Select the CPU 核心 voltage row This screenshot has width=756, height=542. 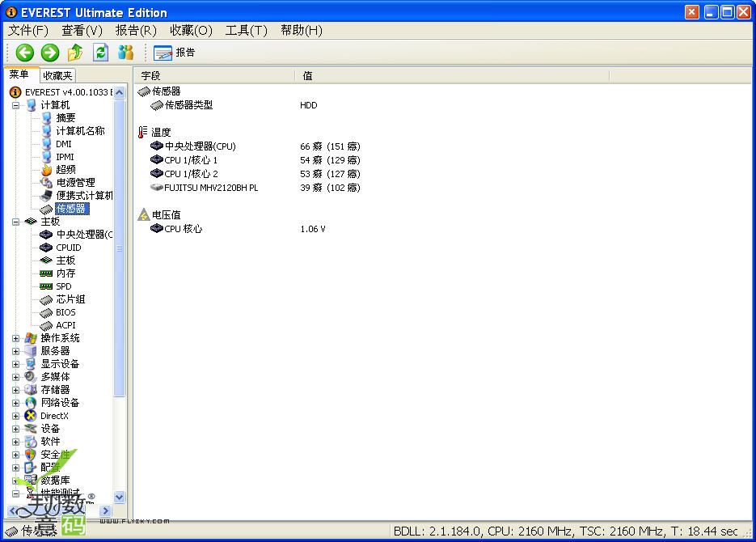(x=239, y=229)
